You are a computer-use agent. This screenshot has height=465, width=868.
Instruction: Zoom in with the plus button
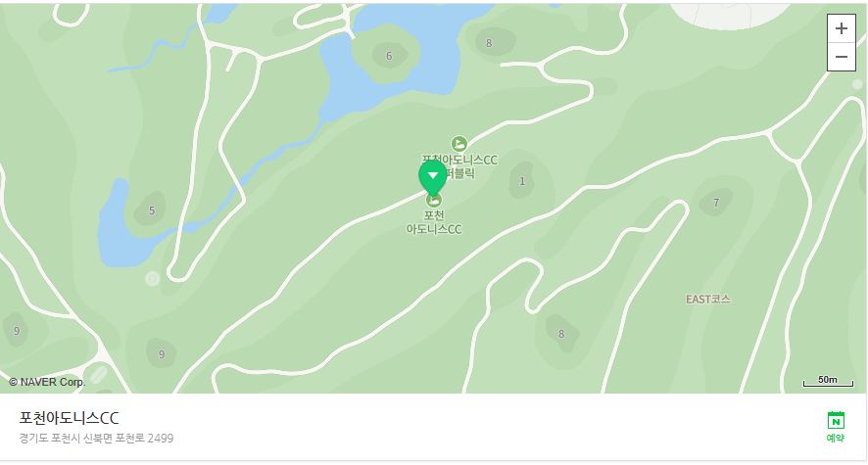coord(841,28)
